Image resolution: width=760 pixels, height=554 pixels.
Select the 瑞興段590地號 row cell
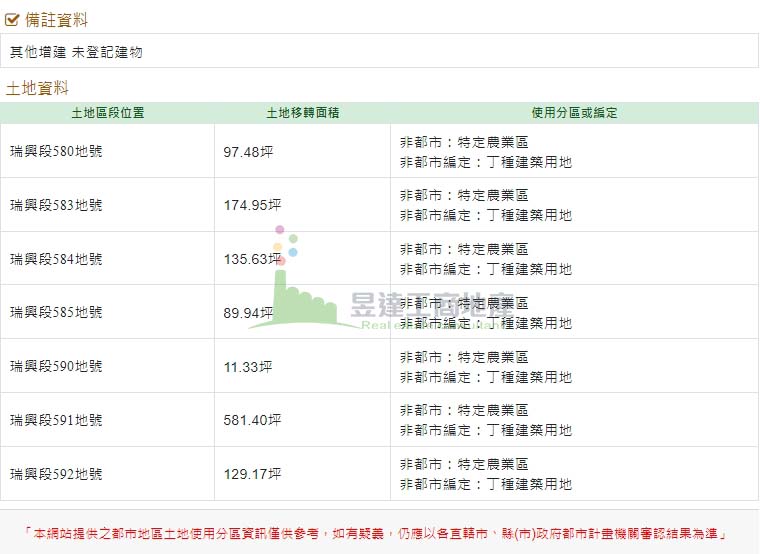click(56, 367)
